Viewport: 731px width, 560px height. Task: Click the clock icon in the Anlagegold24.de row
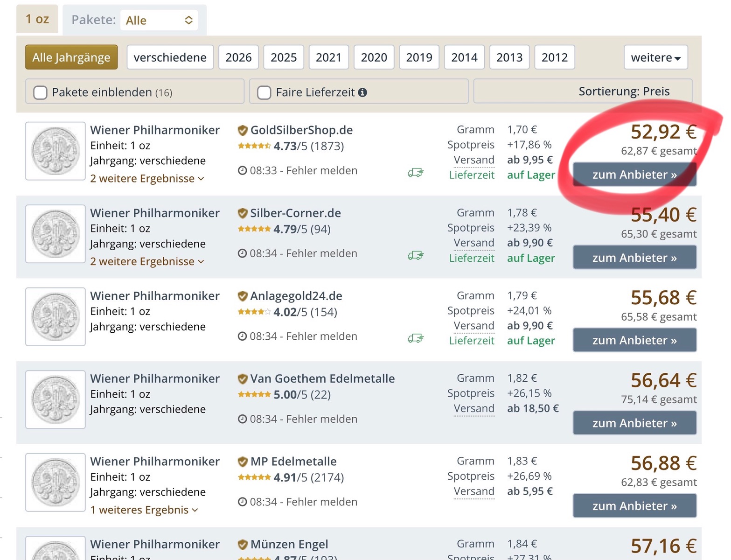(x=242, y=336)
